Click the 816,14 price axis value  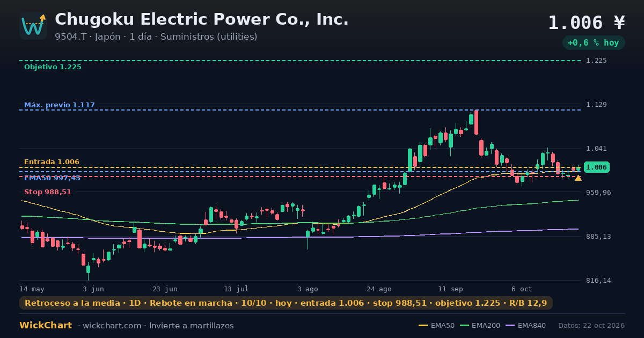pyautogui.click(x=599, y=281)
